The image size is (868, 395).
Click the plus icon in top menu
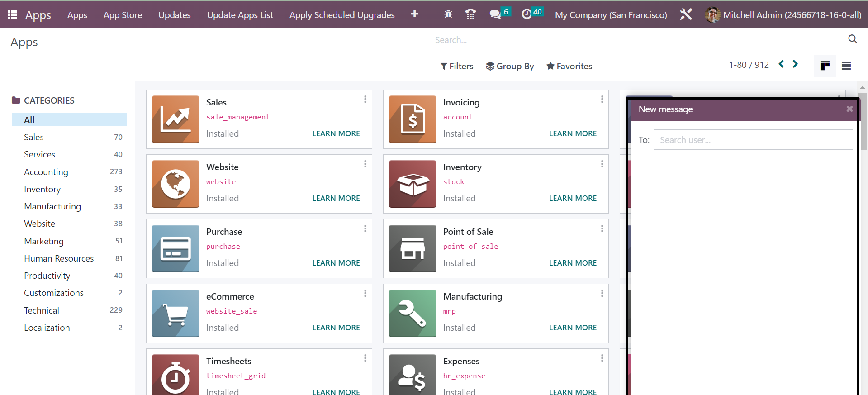[414, 14]
